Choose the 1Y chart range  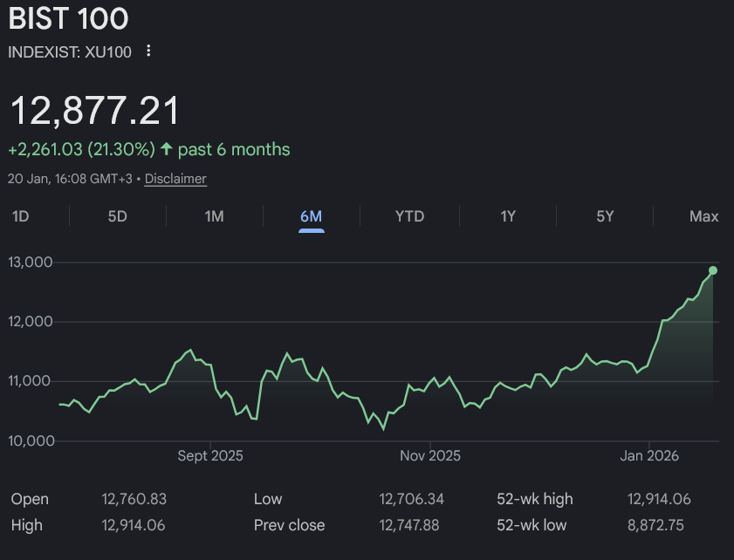[x=508, y=216]
